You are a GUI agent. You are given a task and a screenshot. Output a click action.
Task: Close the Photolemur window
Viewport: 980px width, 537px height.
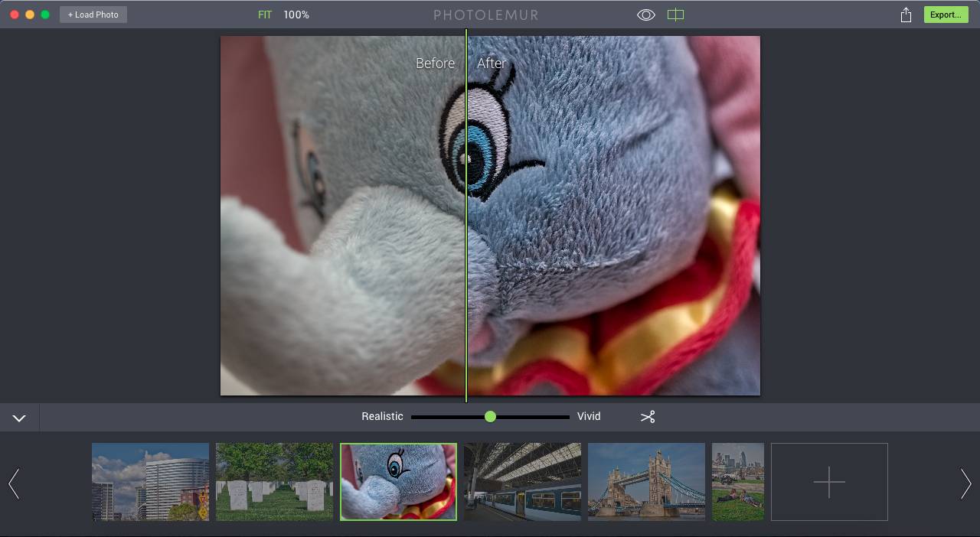15,15
